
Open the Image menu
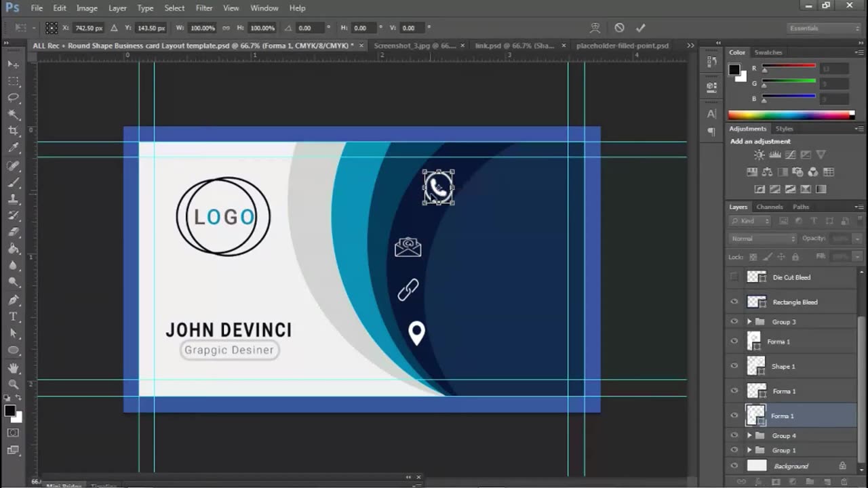tap(87, 8)
